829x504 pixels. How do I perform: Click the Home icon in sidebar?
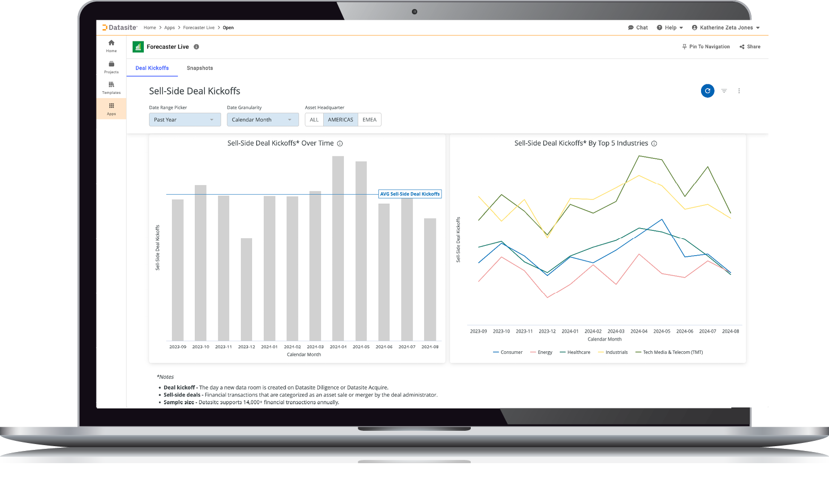111,43
